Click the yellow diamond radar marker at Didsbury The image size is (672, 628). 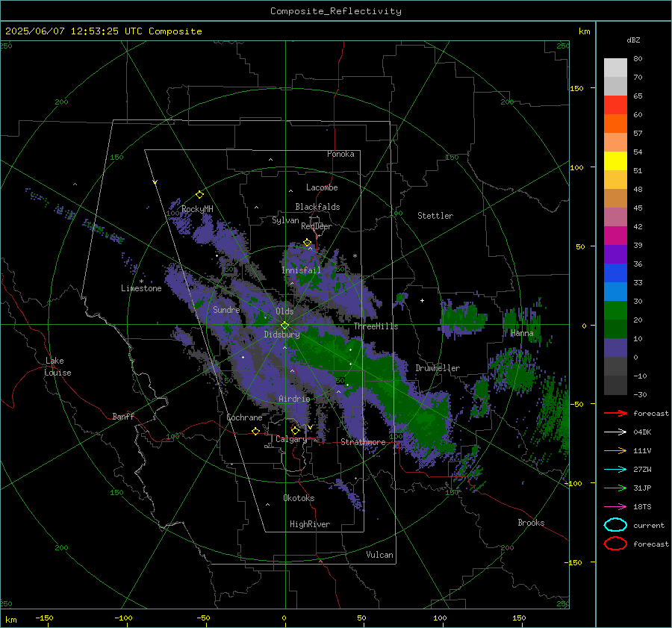[x=284, y=326]
